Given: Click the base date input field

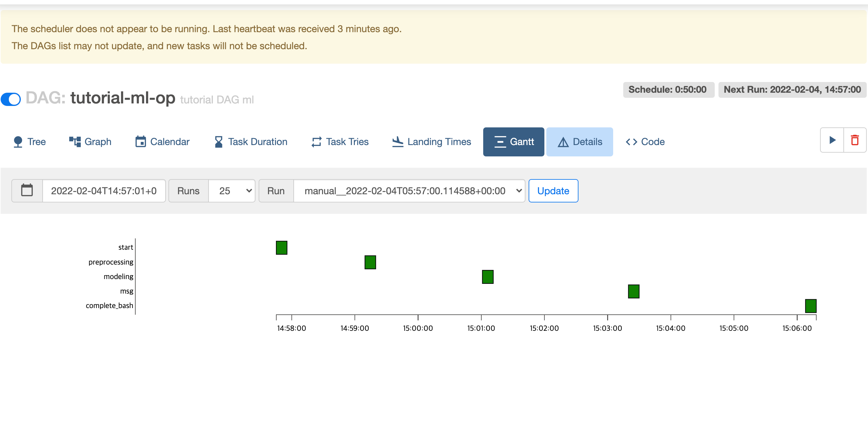Looking at the screenshot, I should pos(104,191).
